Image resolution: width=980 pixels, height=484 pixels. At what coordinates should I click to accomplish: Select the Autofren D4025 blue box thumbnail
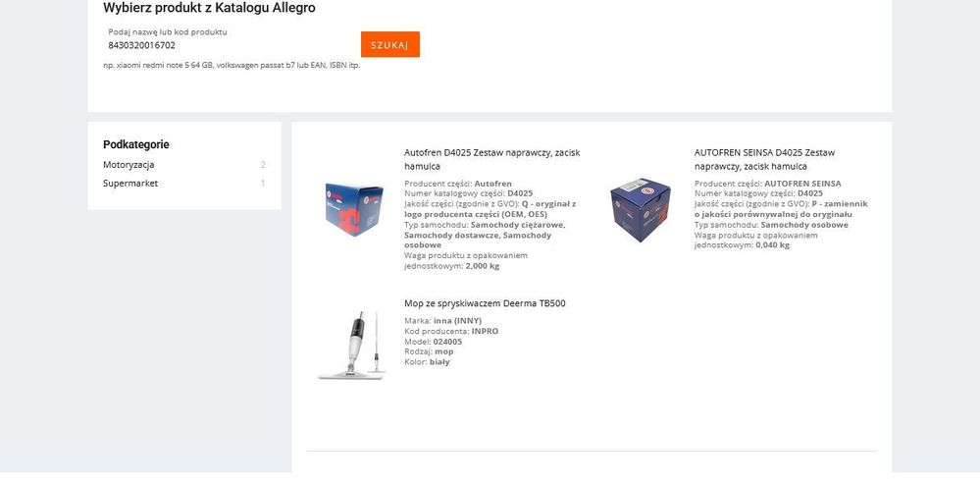coord(354,209)
